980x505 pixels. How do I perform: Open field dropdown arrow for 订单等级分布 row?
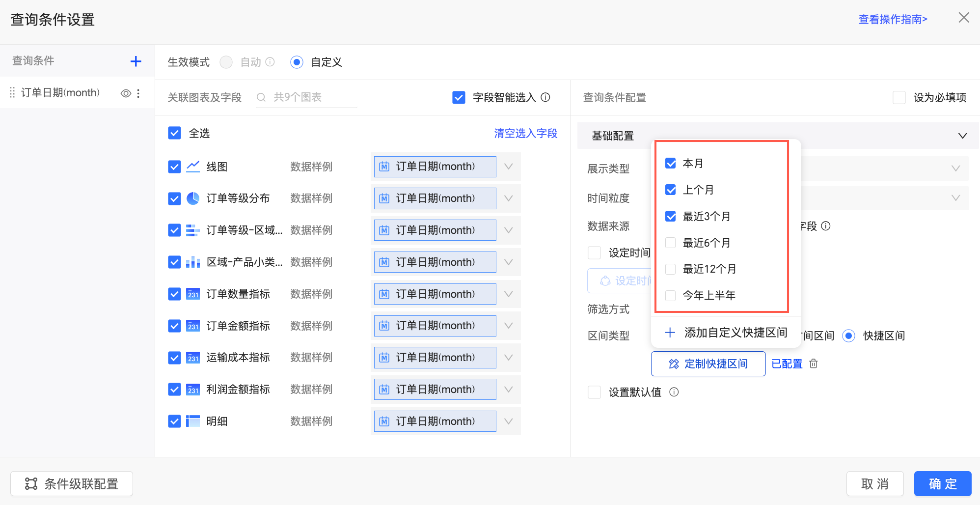coord(509,198)
